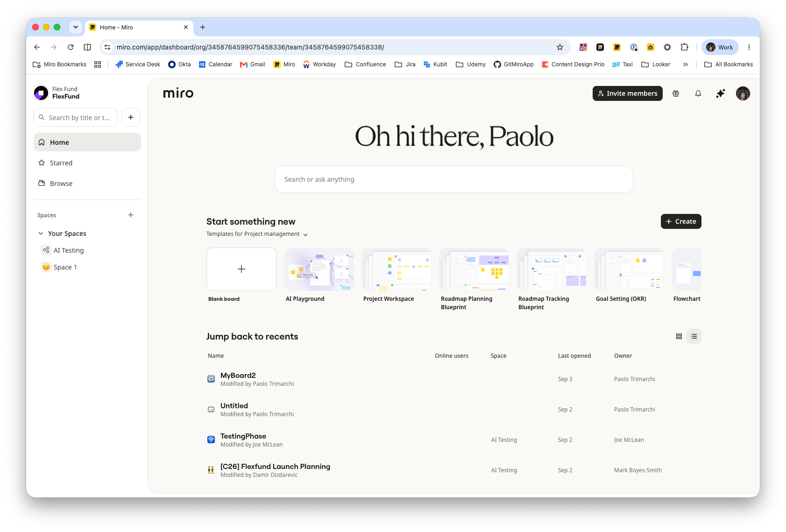Viewport: 786px width, 532px height.
Task: Open a new browser tab
Action: (x=203, y=27)
